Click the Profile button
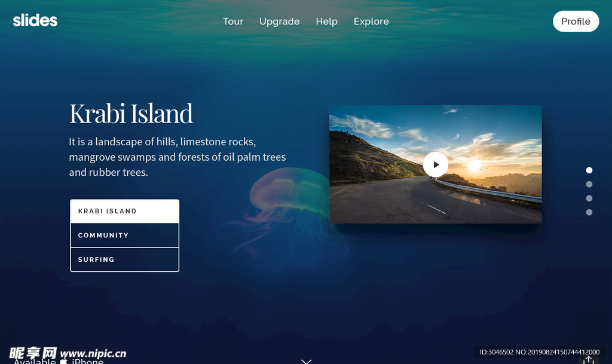This screenshot has height=364, width=612. (x=576, y=22)
